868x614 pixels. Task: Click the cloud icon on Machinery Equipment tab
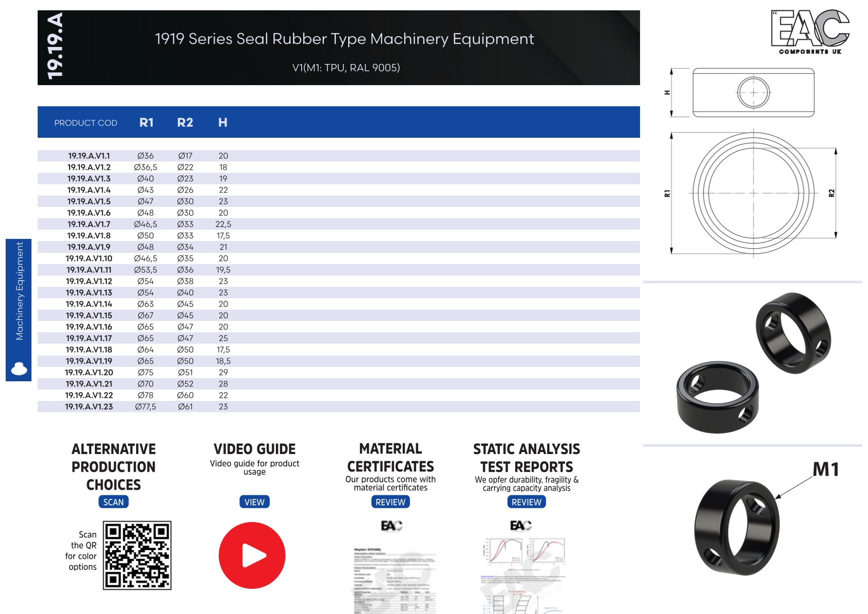click(19, 368)
